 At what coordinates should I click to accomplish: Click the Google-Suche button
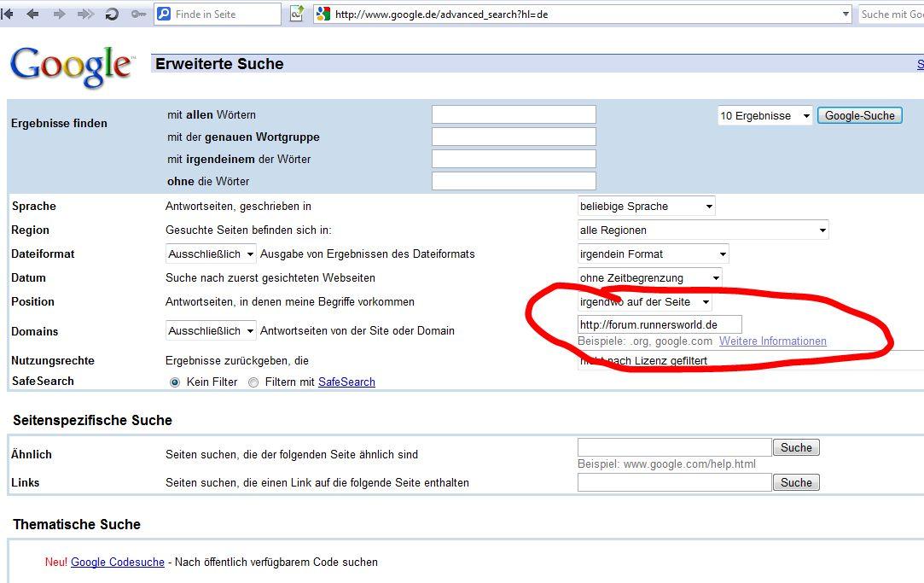pos(860,115)
